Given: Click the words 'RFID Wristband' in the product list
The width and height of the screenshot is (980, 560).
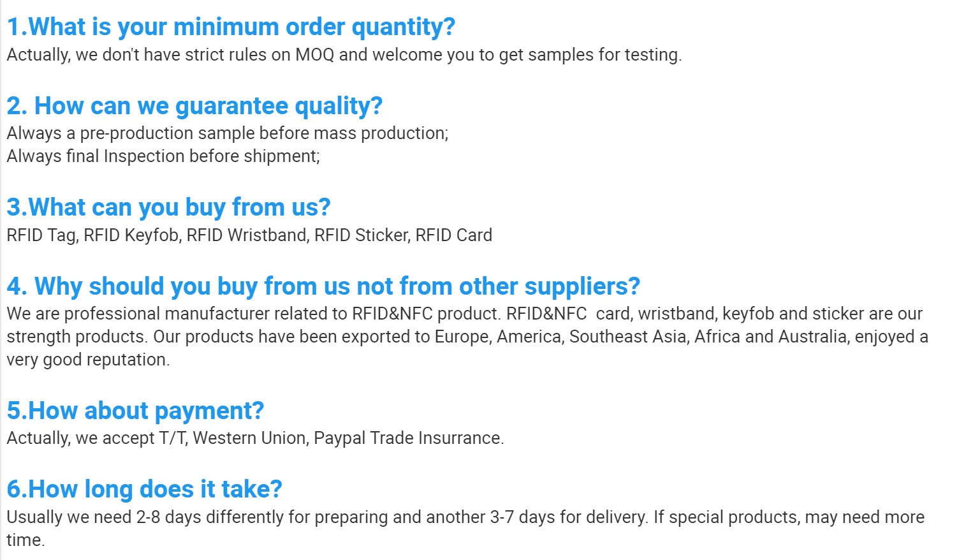Looking at the screenshot, I should (247, 235).
